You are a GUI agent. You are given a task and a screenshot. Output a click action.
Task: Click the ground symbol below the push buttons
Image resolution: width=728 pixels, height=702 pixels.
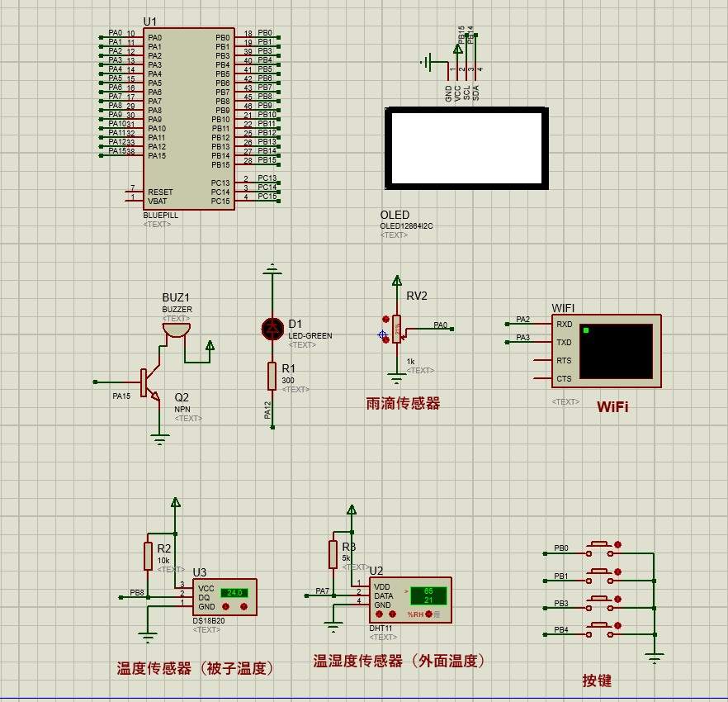tap(655, 658)
